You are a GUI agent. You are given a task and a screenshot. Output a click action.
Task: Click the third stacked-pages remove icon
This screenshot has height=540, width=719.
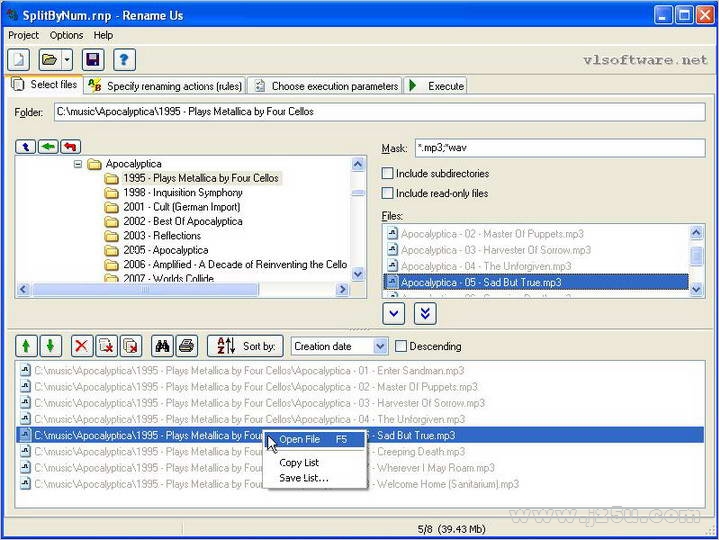tap(131, 346)
